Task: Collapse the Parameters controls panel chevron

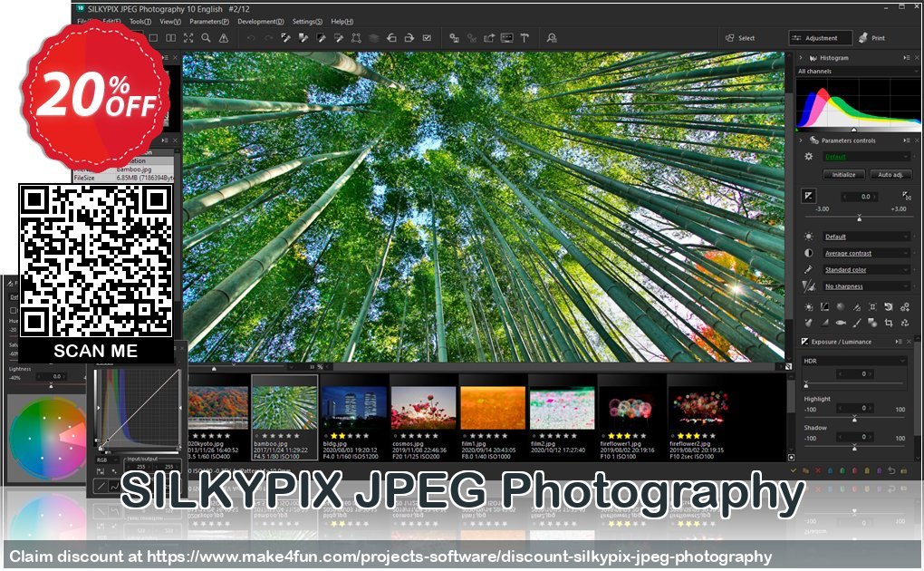Action: (801, 140)
